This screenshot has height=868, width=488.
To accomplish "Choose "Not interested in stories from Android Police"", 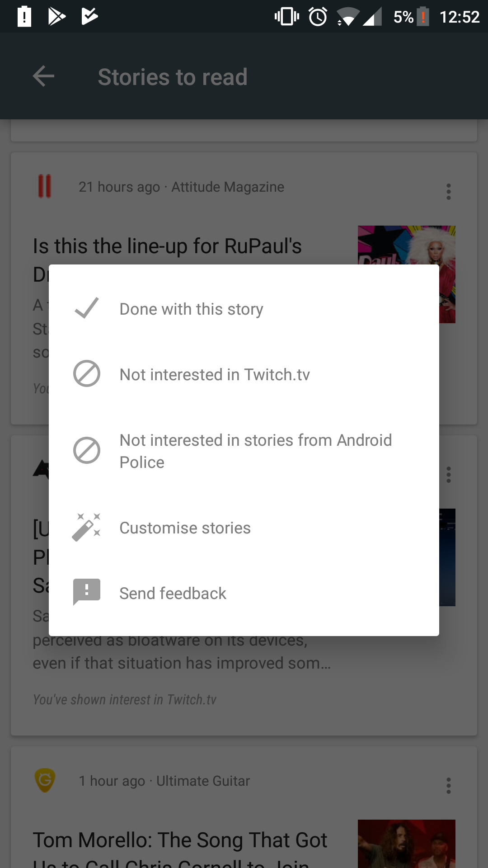I will coord(255,451).
